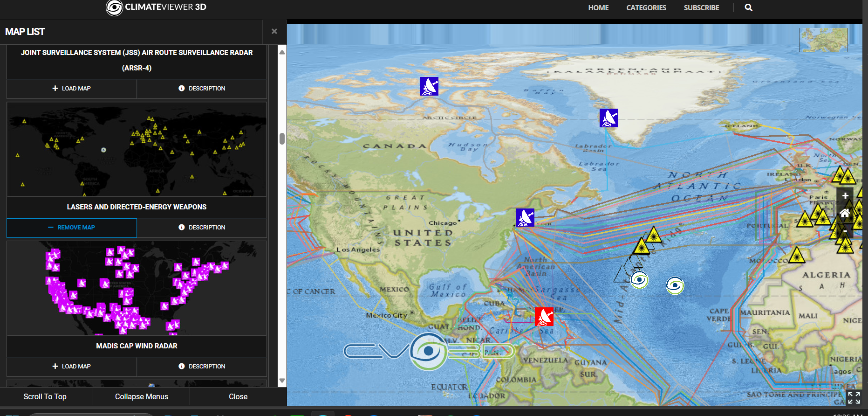
Task: Show description for Lasers and Directed-Energy Weapons
Action: pyautogui.click(x=202, y=228)
